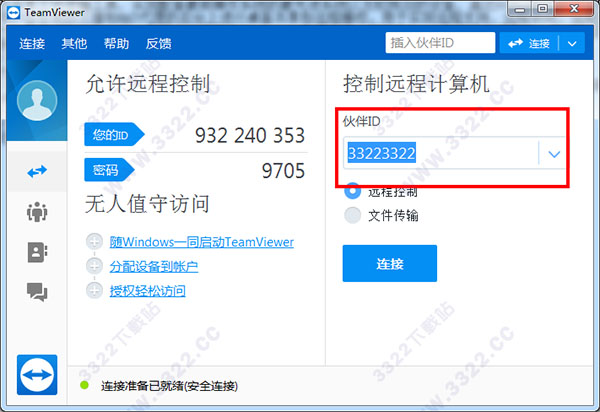The image size is (600, 412).
Task: Click the large blue 连接 button
Action: [390, 264]
